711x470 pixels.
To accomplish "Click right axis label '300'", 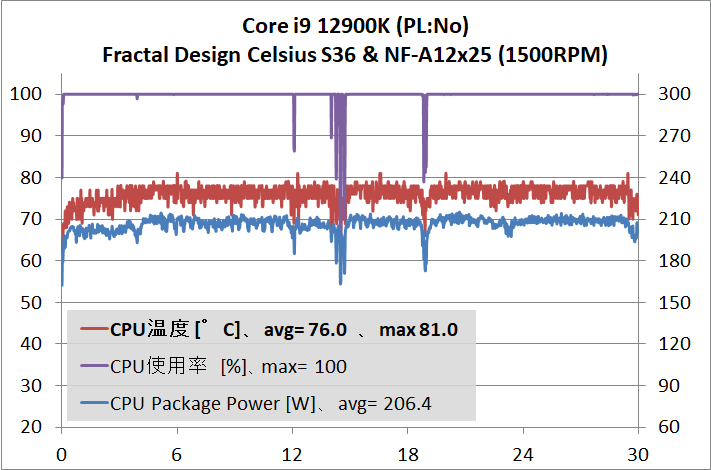I will (x=675, y=94).
